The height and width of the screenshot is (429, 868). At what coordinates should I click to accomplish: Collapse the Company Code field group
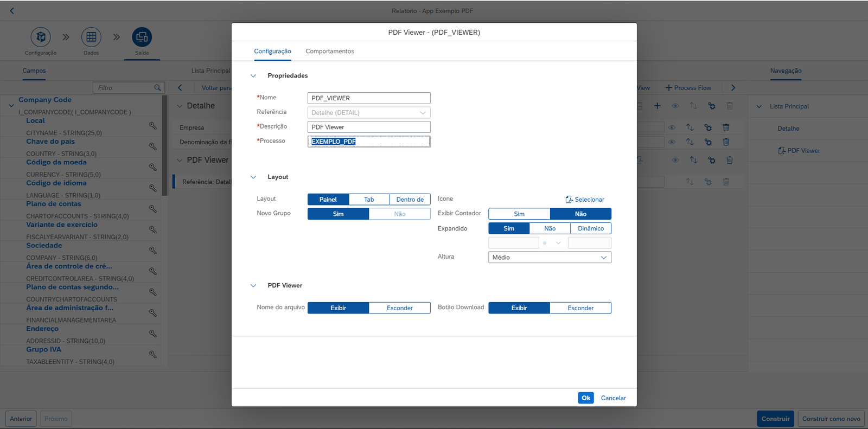pyautogui.click(x=11, y=106)
